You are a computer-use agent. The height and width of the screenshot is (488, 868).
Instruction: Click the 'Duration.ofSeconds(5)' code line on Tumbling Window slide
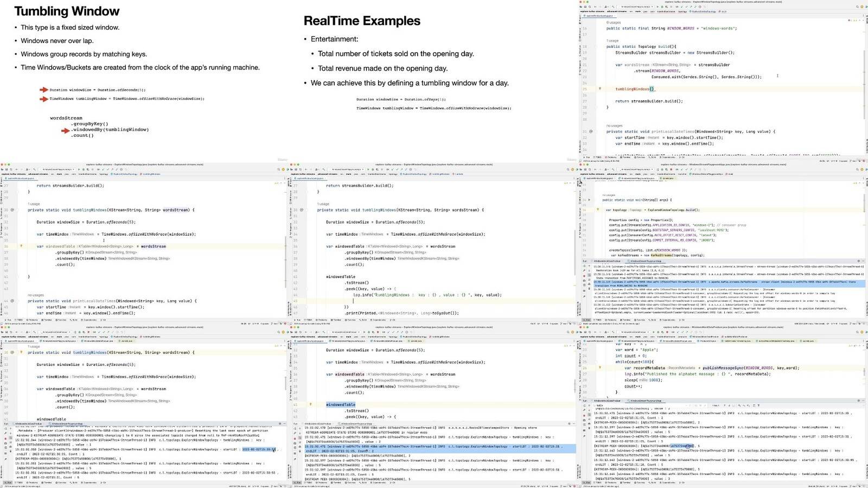(98, 90)
